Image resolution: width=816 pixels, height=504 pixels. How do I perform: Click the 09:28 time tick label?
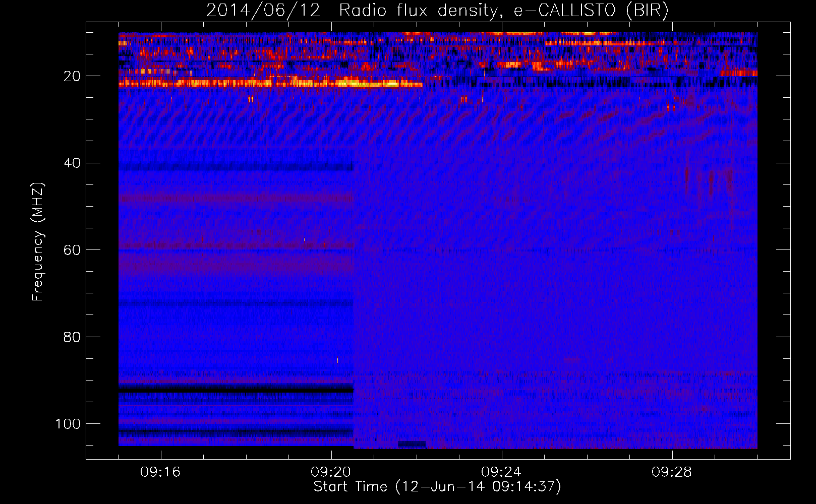(x=672, y=472)
